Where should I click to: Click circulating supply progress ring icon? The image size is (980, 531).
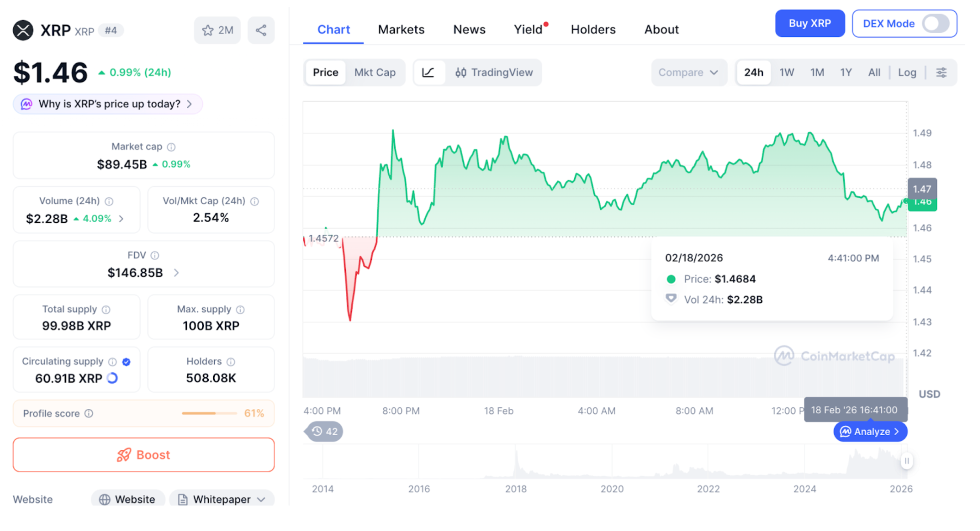113,378
